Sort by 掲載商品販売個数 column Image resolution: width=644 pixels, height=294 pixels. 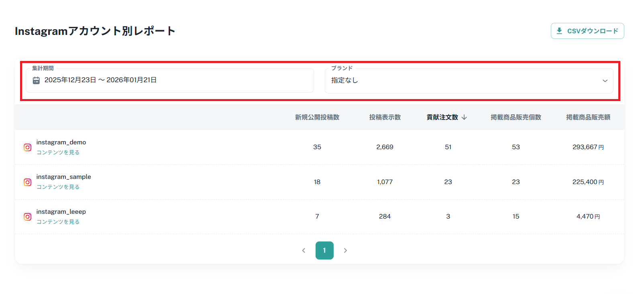[x=516, y=117]
